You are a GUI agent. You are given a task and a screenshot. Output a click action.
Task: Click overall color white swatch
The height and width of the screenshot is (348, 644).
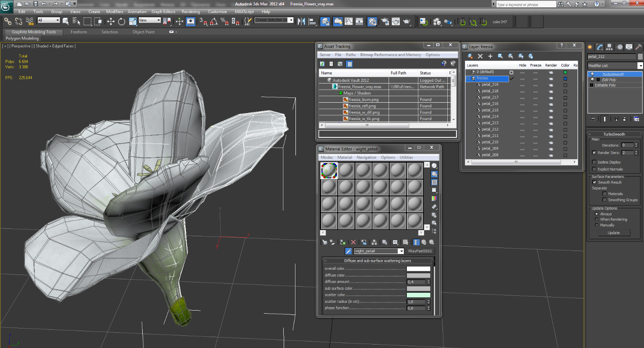(419, 269)
